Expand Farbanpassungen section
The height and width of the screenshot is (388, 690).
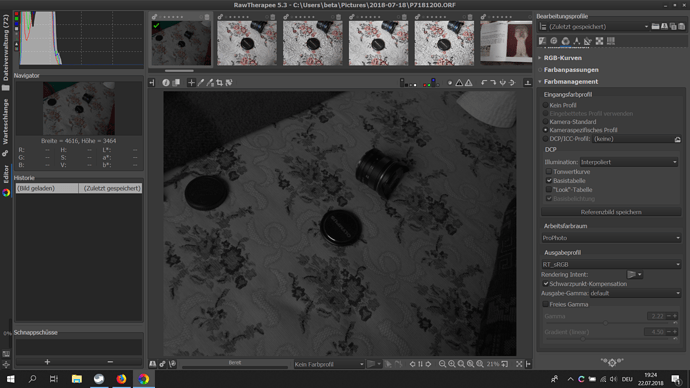click(x=570, y=70)
